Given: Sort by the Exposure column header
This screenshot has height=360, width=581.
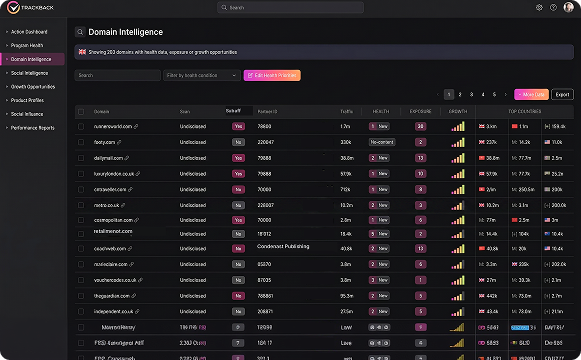Looking at the screenshot, I should coord(420,111).
